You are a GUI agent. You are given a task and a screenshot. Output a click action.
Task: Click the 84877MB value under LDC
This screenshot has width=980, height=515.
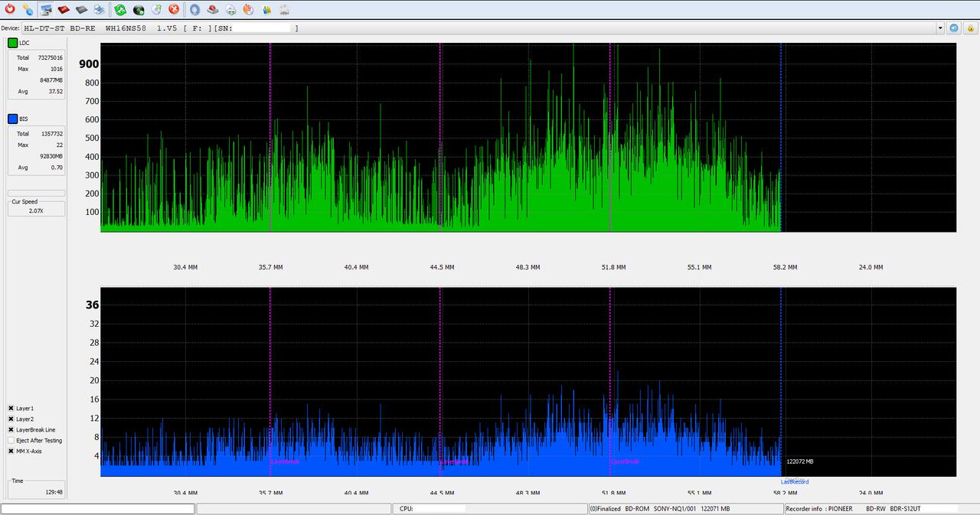(x=51, y=80)
